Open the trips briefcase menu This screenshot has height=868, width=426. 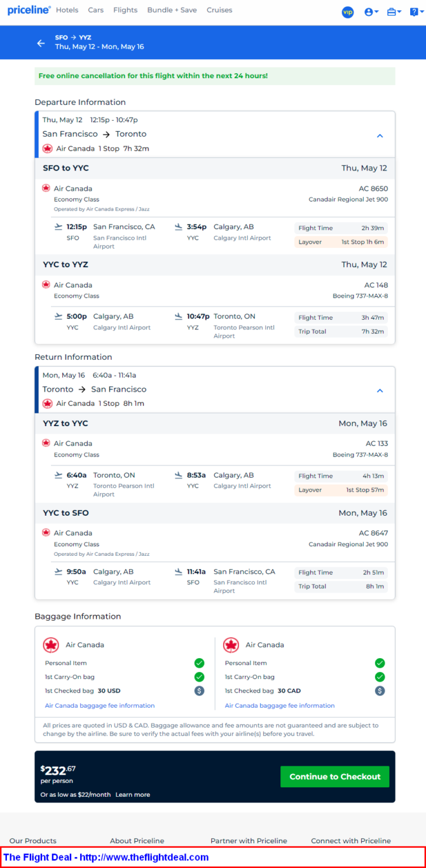click(x=394, y=12)
